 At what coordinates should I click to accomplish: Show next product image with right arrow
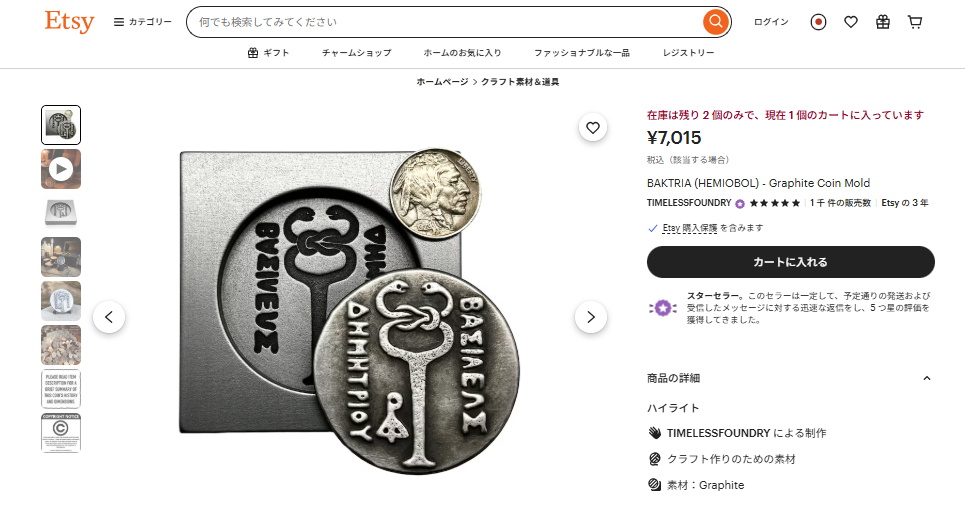coord(591,317)
